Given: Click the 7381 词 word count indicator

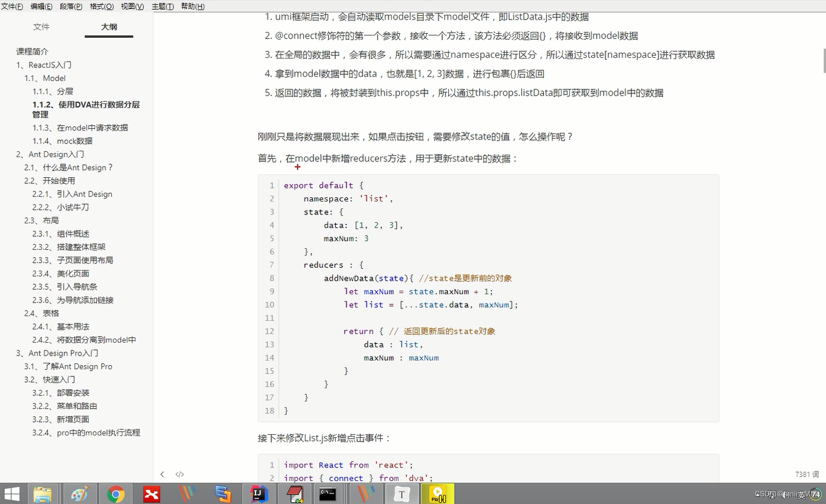Looking at the screenshot, I should click(x=807, y=474).
